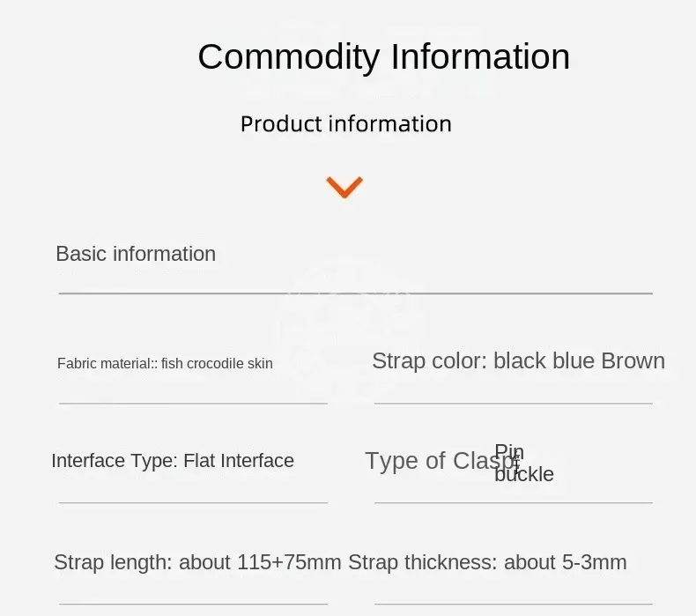Viewport: 696px width, 616px height.
Task: Select the Interface Type Flat Interface entry
Action: point(173,461)
